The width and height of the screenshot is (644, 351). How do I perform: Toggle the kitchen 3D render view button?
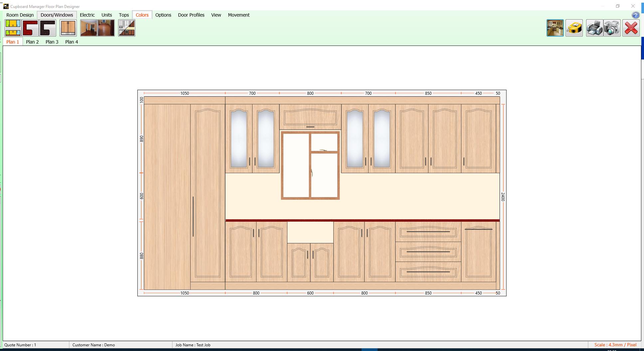pos(555,28)
